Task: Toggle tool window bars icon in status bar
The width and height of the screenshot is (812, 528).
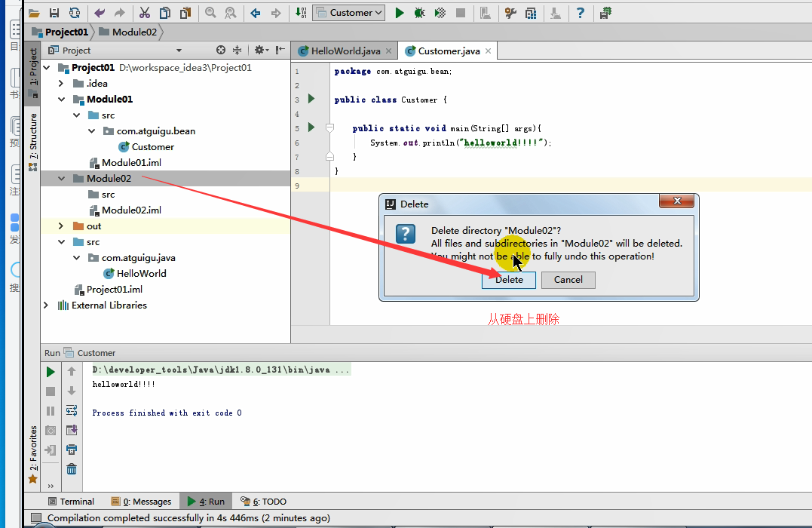Action: click(36, 517)
